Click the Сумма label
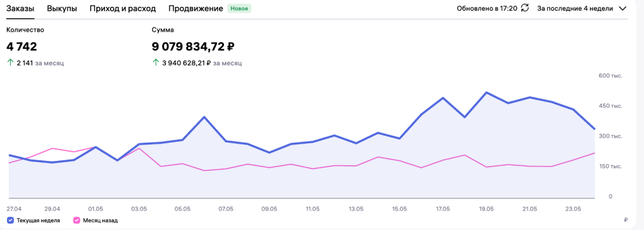 pyautogui.click(x=163, y=30)
